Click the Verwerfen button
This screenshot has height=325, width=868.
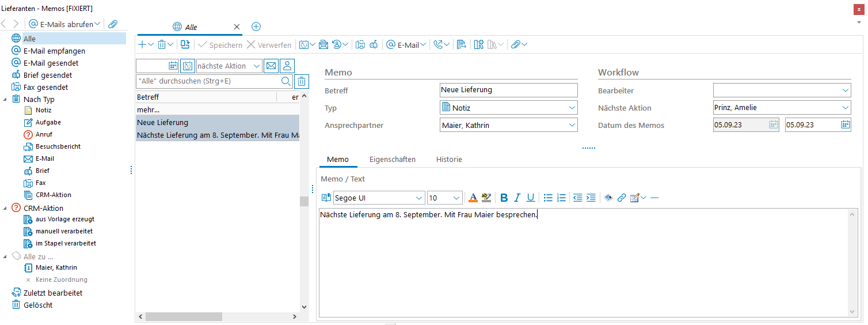(268, 44)
